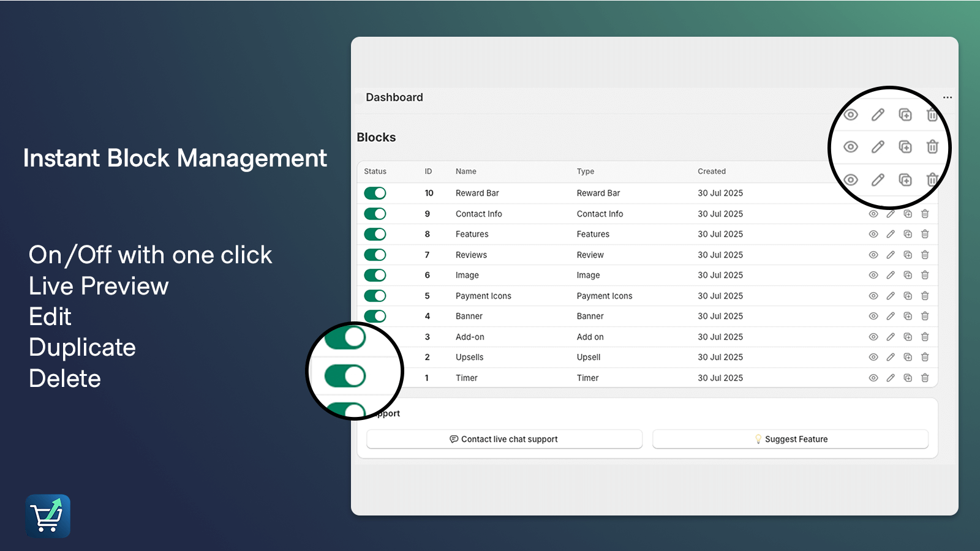The image size is (980, 551).
Task: Edit the Features block
Action: (891, 234)
